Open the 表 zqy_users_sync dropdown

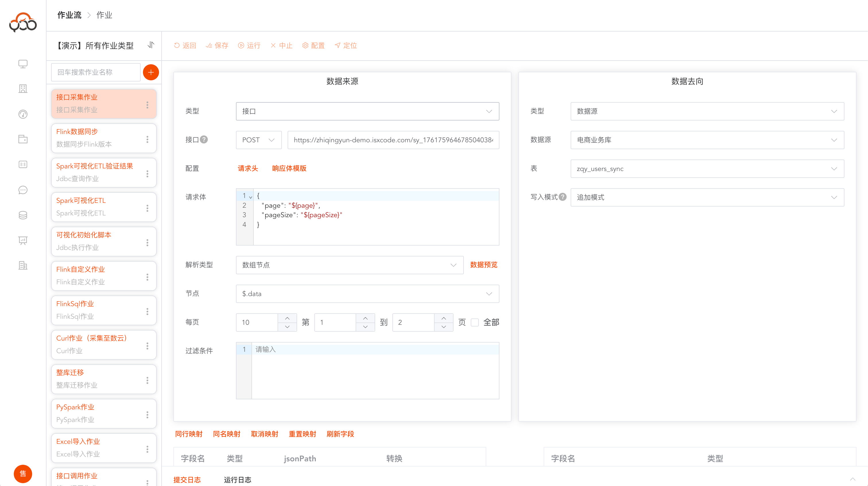(707, 169)
